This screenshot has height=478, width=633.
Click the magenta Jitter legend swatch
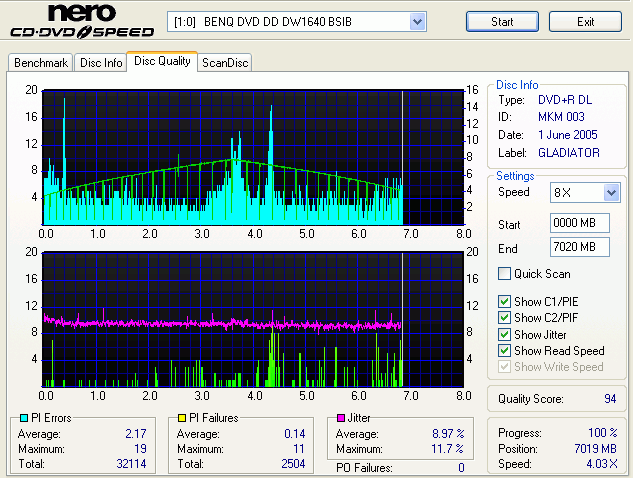click(342, 418)
